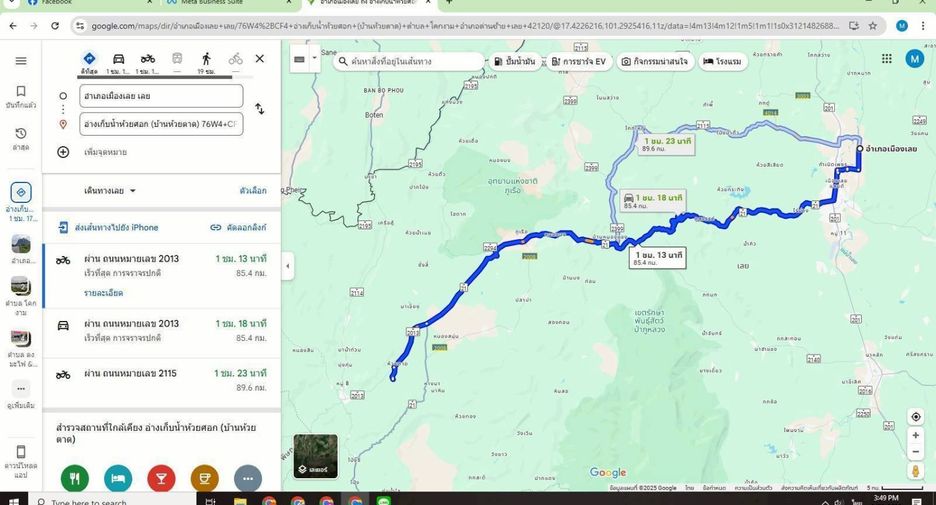Open Windows Start menu
The width and height of the screenshot is (936, 505).
13,500
